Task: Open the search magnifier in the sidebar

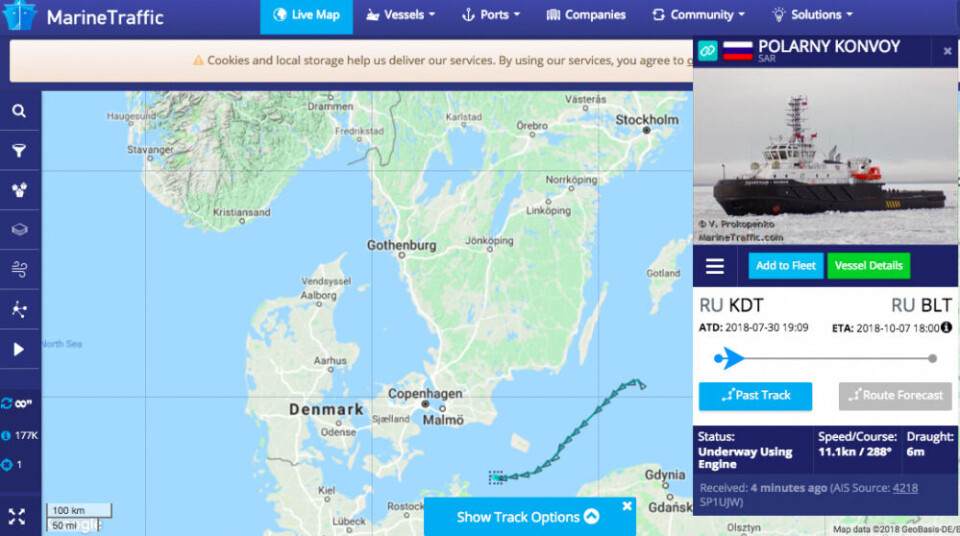Action: [x=19, y=111]
